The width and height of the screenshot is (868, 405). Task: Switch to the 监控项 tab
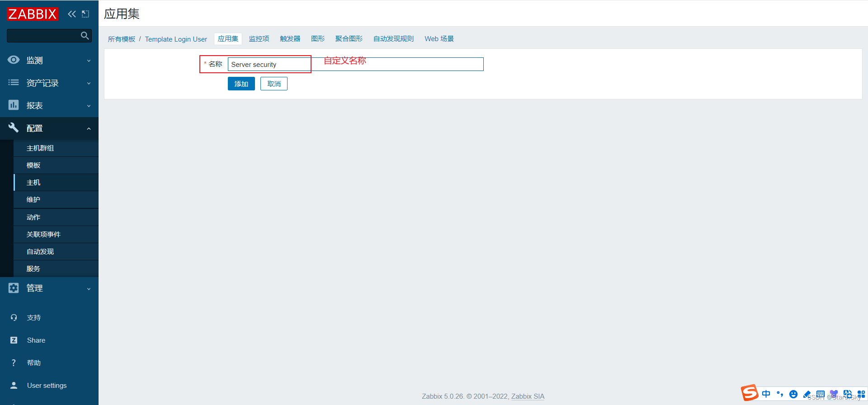pyautogui.click(x=259, y=39)
